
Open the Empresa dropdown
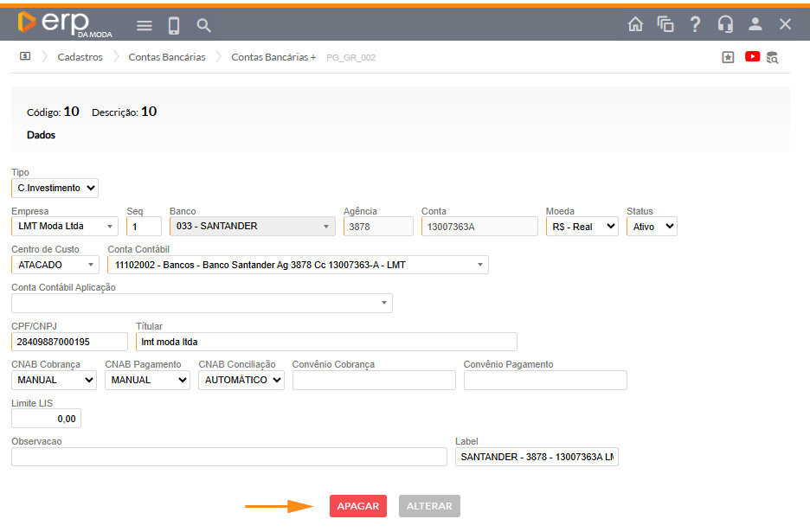65,227
